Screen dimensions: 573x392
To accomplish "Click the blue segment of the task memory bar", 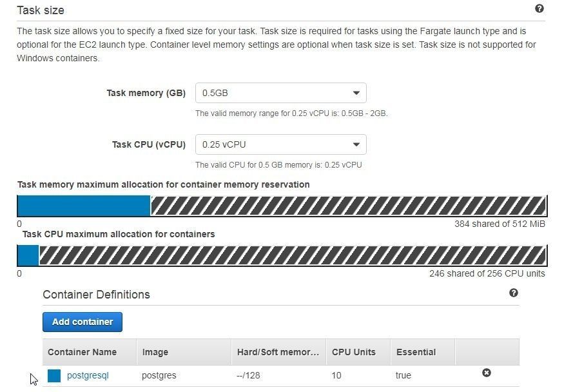I will coord(84,206).
